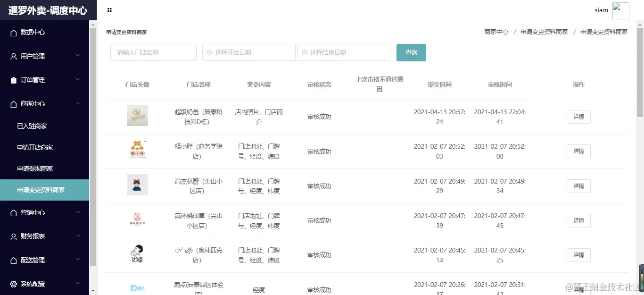The height and width of the screenshot is (295, 644).
Task: Click 详情 for 满杯烧仙草 row
Action: 578,220
